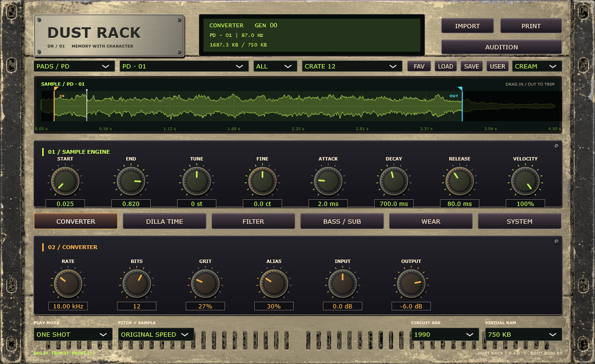Viewport: 595px width, 364px height.
Task: Click the RATE knob
Action: coord(68,283)
